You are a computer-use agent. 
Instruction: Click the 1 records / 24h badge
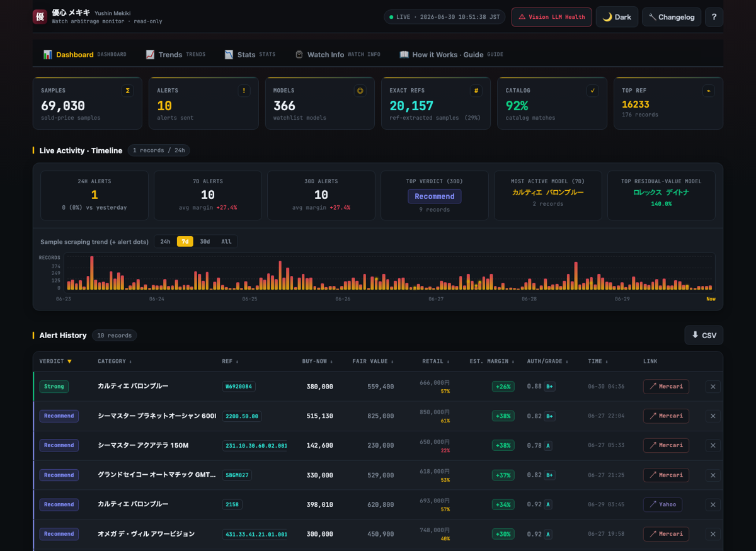click(159, 151)
